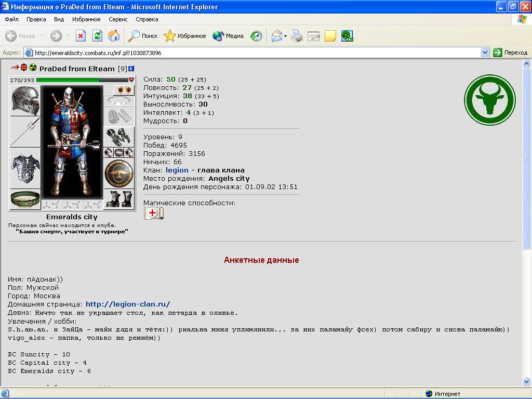532x399 pixels.
Task: Click the red cross icon beside name
Action: (24, 67)
